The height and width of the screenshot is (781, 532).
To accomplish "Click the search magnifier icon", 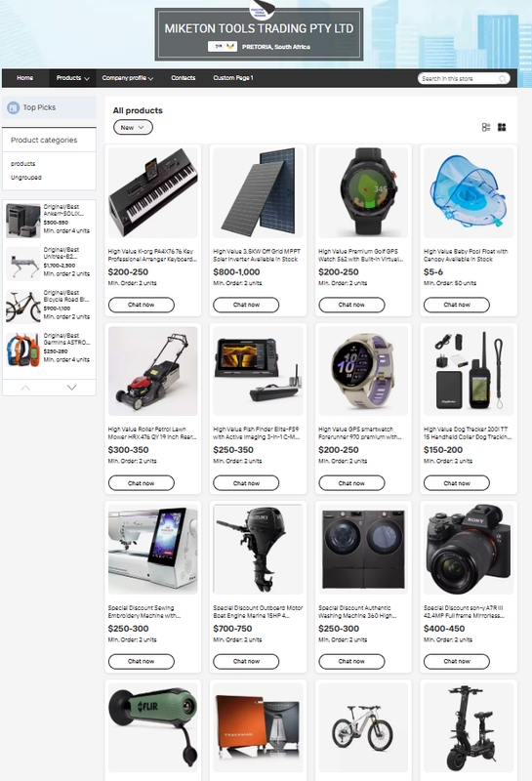I will point(503,79).
